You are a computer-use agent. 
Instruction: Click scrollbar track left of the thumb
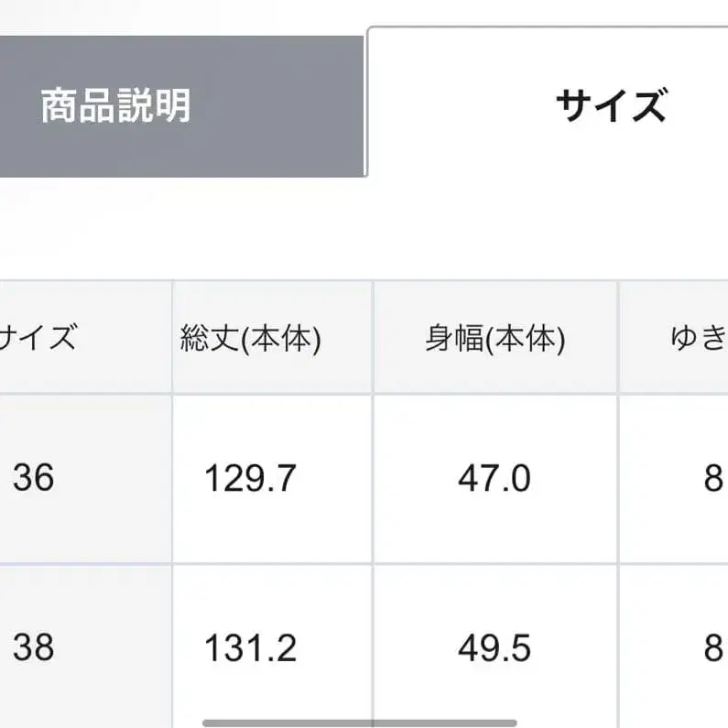tap(101, 722)
